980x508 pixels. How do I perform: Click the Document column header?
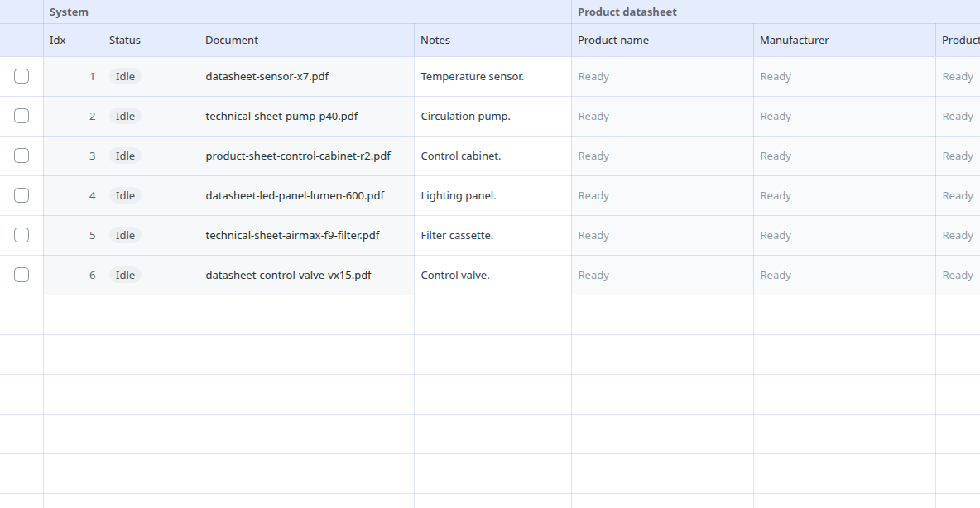tap(306, 40)
